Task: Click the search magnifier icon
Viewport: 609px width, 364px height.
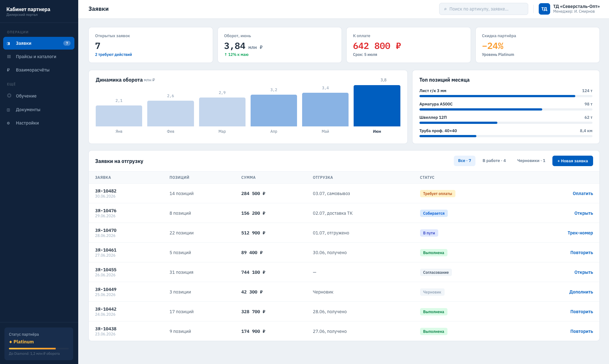Action: 445,9
